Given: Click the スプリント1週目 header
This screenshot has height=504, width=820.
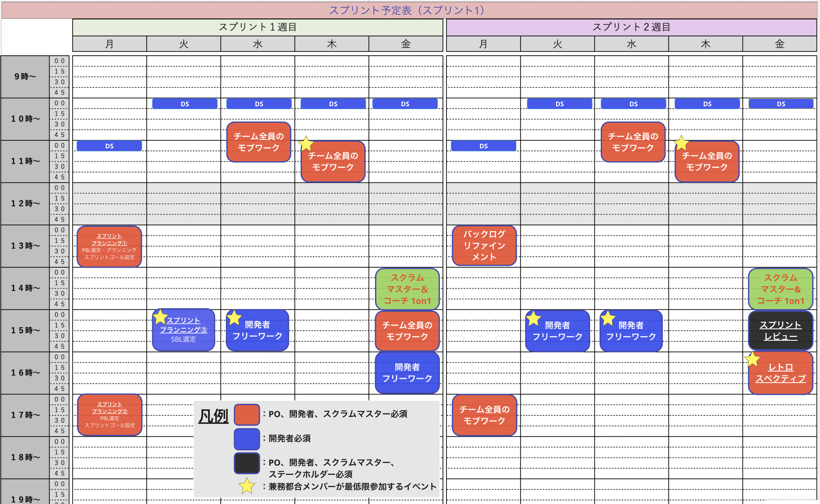Looking at the screenshot, I should coord(257,27).
